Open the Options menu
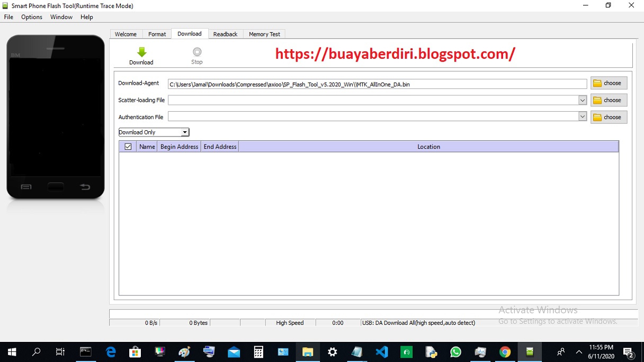The width and height of the screenshot is (644, 362). pyautogui.click(x=31, y=17)
